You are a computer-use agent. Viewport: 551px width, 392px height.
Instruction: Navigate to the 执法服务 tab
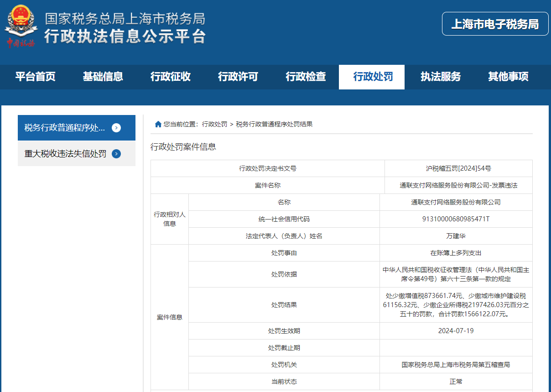click(x=441, y=77)
